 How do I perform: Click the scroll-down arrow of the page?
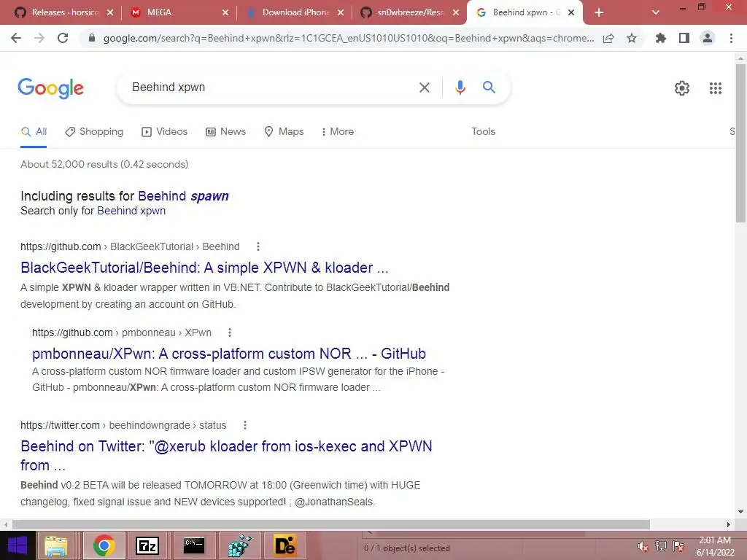pos(740,512)
